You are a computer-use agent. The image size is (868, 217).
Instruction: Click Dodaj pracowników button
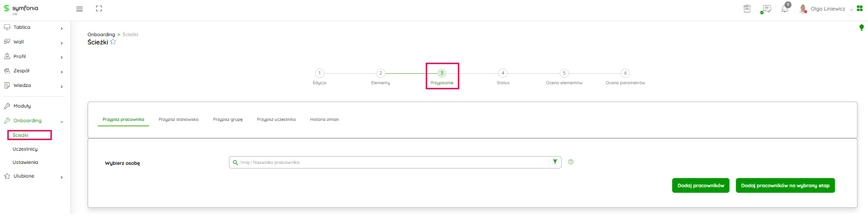701,185
